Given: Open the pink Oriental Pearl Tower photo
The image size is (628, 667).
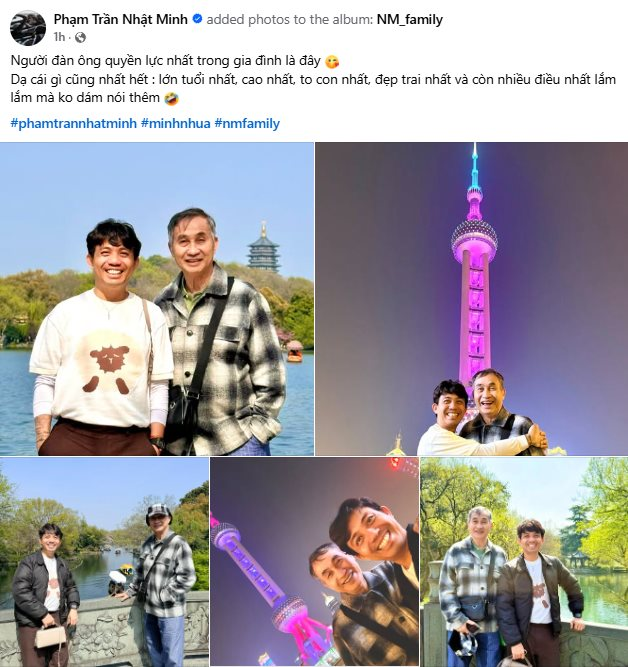Looking at the screenshot, I should (471, 299).
